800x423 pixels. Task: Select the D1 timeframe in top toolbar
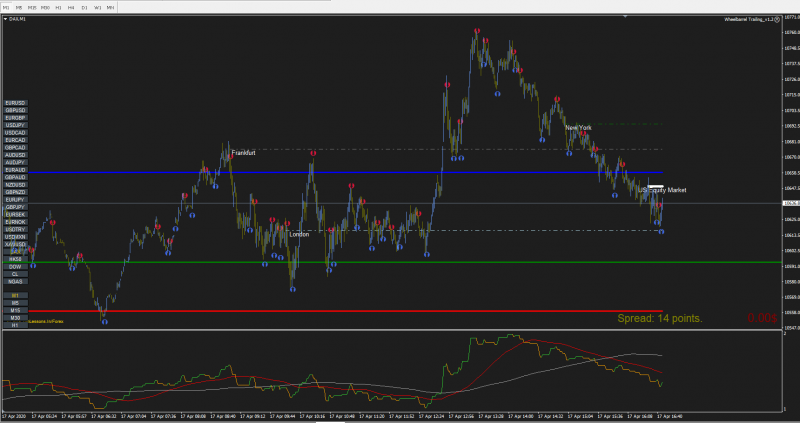click(84, 8)
